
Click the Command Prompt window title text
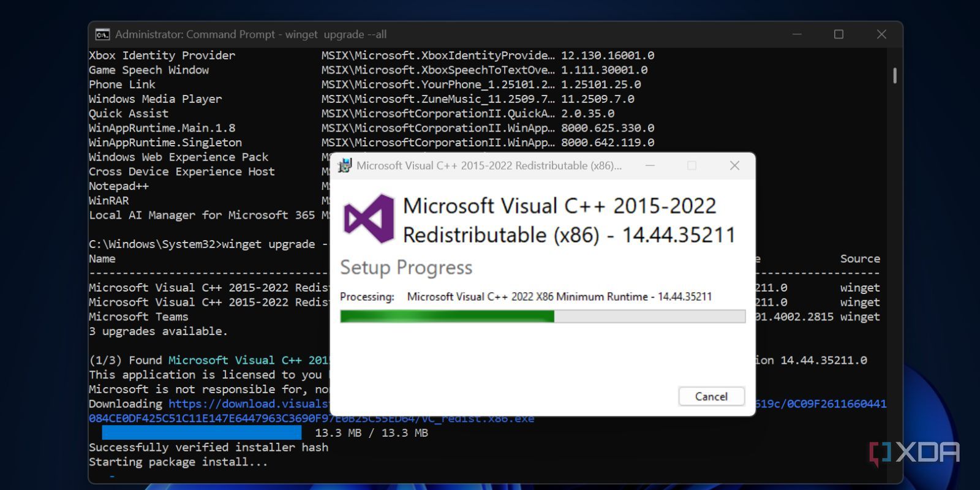[x=251, y=34]
